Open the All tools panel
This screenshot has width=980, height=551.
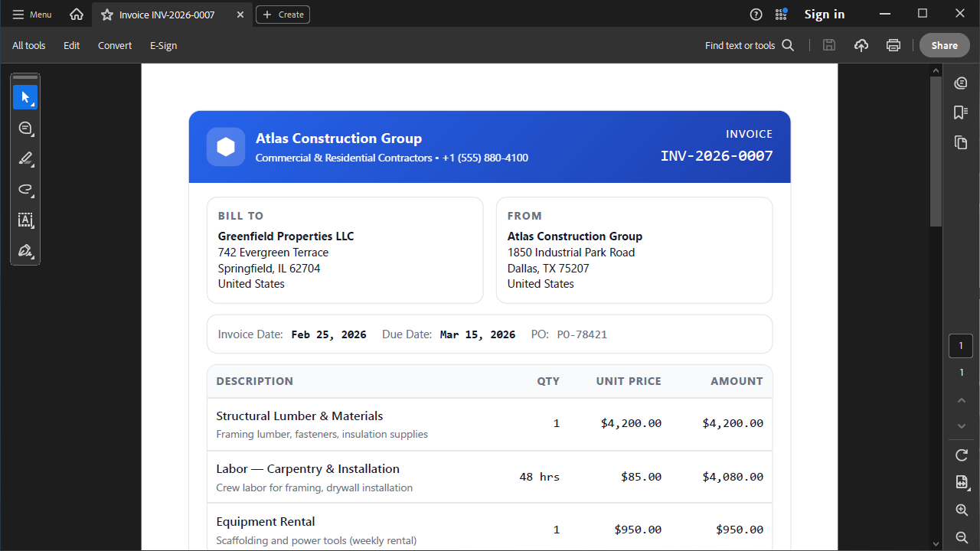tap(28, 45)
